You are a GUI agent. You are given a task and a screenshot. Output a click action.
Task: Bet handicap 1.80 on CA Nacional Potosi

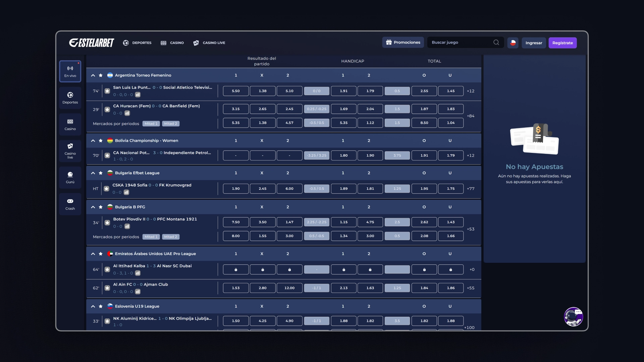[x=344, y=156]
